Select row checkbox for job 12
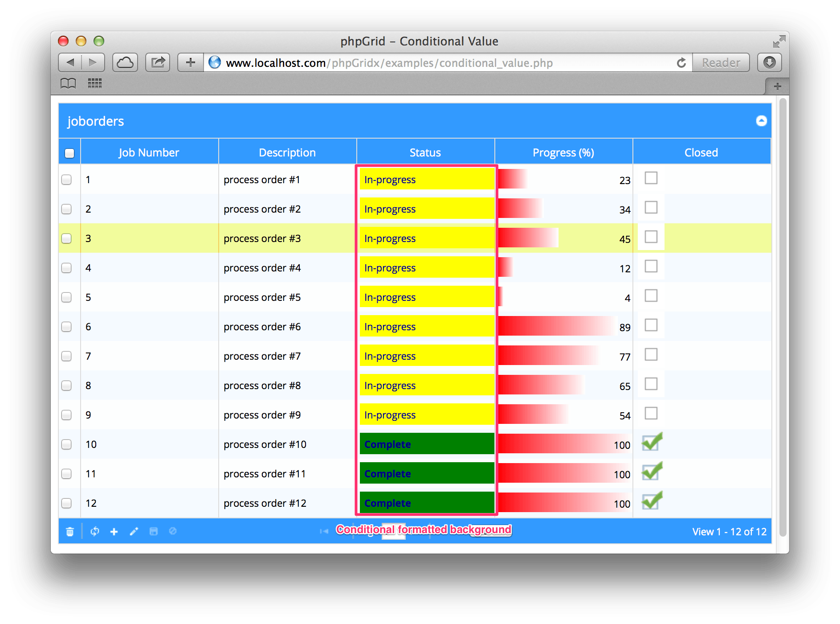Image resolution: width=840 pixels, height=624 pixels. click(66, 503)
